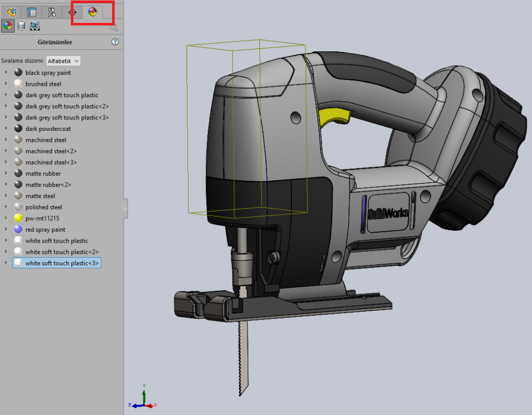Open the ConfigurationManager tab
Screen dimensions: 532x415
tap(51, 12)
